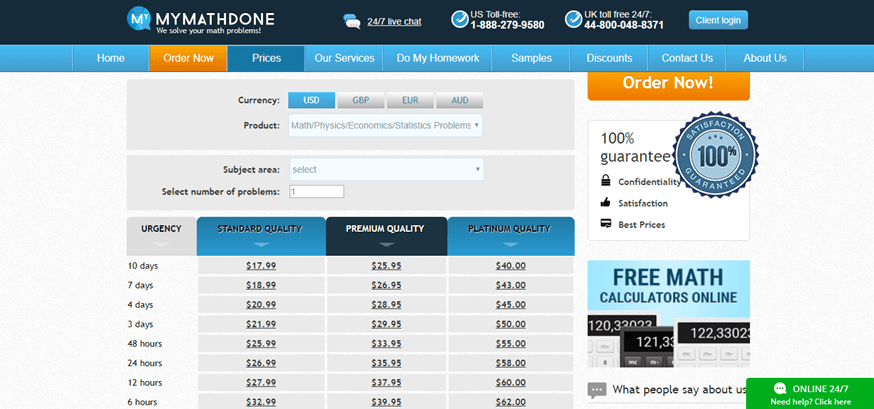Choose $37.95 premium price for 12 hours
Screen dimensions: 874x409
[x=386, y=383]
